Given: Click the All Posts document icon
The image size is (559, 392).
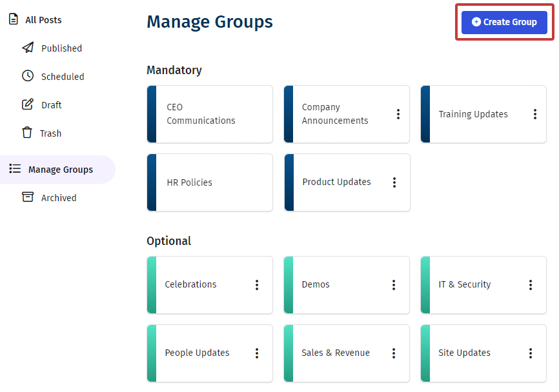Looking at the screenshot, I should [14, 19].
